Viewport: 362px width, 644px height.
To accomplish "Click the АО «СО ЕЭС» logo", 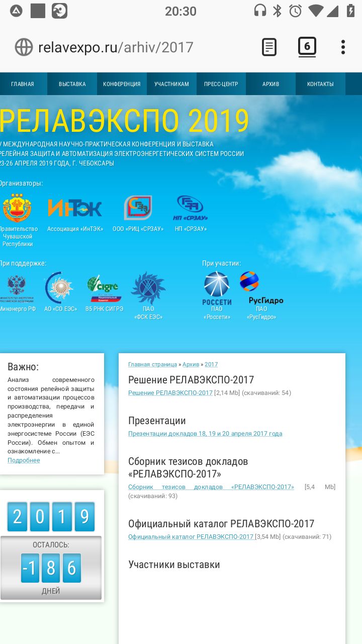I will [x=60, y=287].
